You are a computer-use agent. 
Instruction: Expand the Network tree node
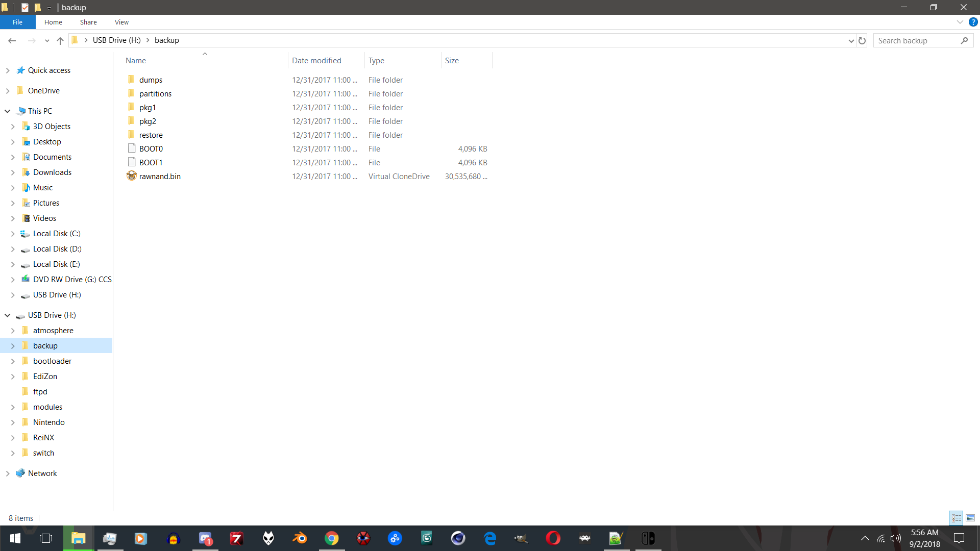(8, 473)
